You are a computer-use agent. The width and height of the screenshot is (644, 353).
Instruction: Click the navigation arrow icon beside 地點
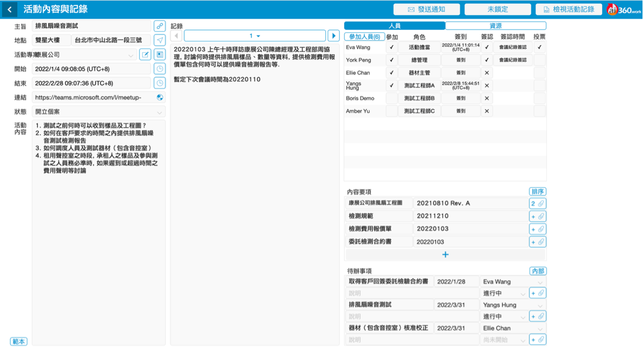tap(160, 40)
